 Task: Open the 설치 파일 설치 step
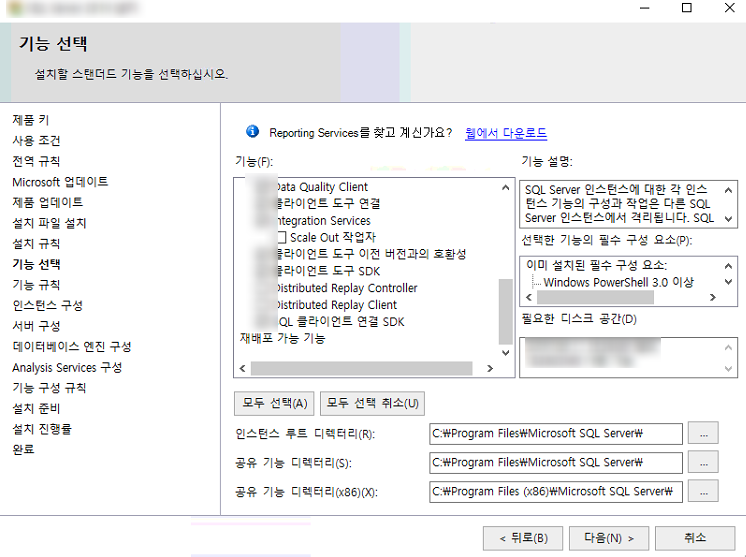[49, 223]
